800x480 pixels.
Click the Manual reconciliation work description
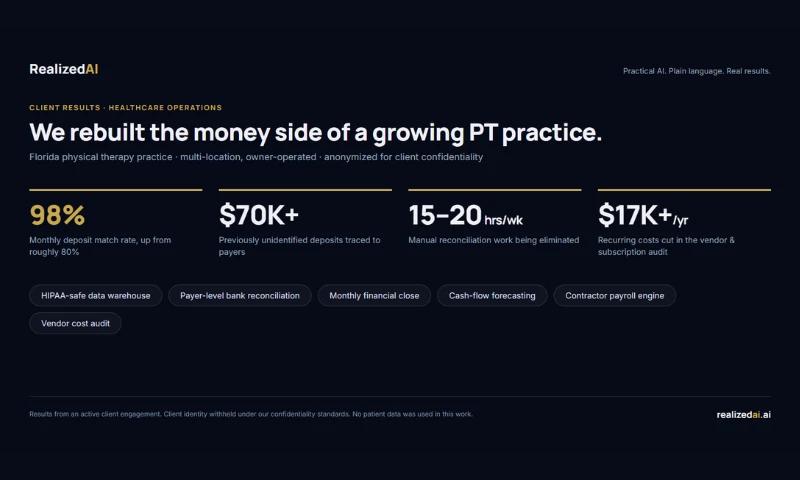tap(493, 240)
